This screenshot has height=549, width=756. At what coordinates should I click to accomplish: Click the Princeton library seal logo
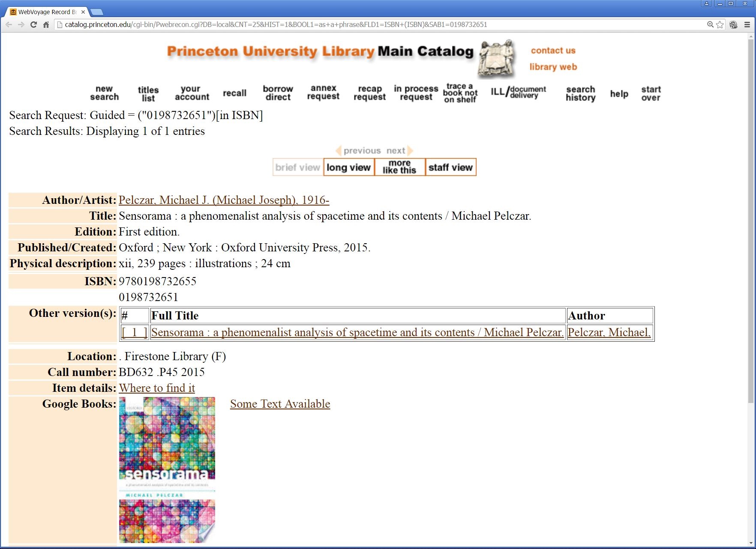coord(497,59)
